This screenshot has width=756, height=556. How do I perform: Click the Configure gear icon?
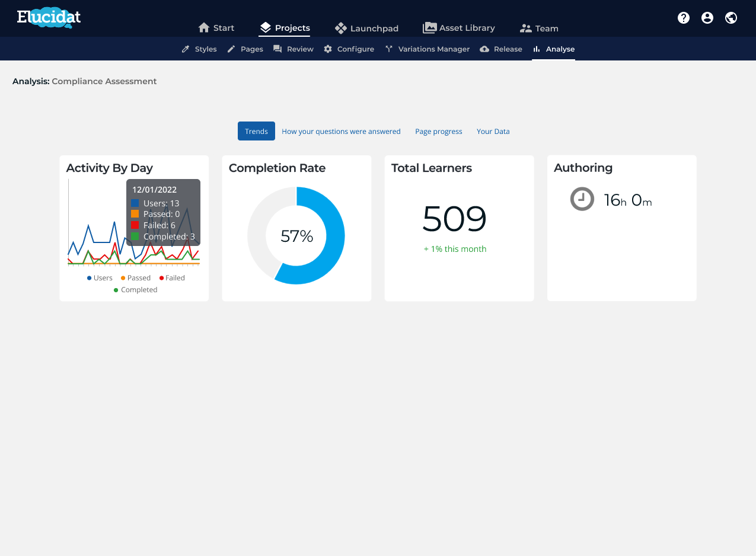click(x=328, y=49)
